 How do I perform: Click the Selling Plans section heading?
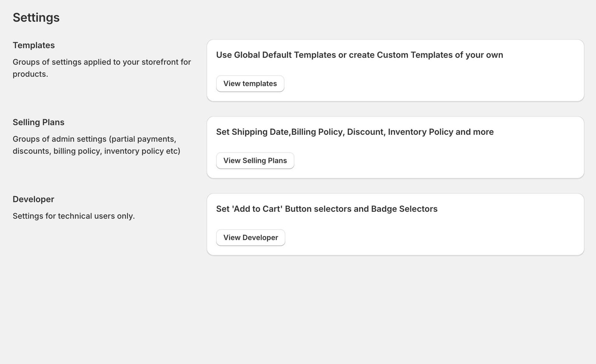click(38, 122)
